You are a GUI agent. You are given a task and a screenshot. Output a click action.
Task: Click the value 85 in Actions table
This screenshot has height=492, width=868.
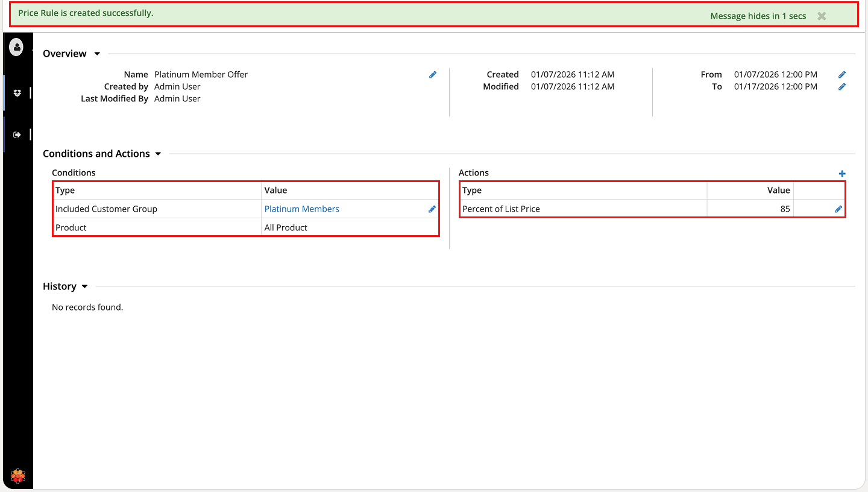[784, 209]
